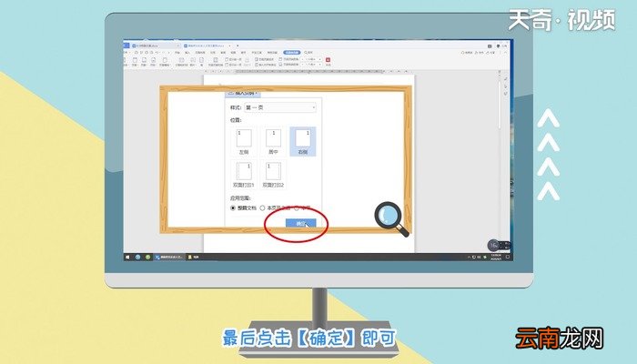Switch to the first document tab
637x364 pixels.
pyautogui.click(x=157, y=45)
